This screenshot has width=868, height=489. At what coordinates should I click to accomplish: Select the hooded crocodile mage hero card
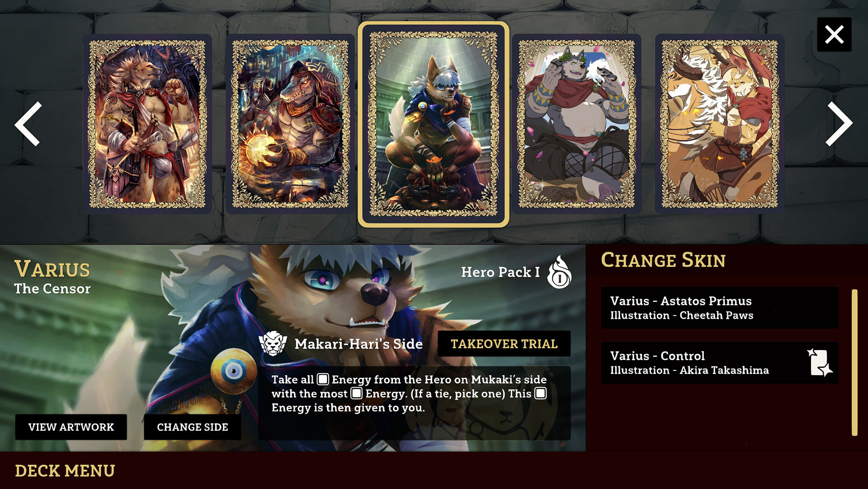tap(290, 123)
